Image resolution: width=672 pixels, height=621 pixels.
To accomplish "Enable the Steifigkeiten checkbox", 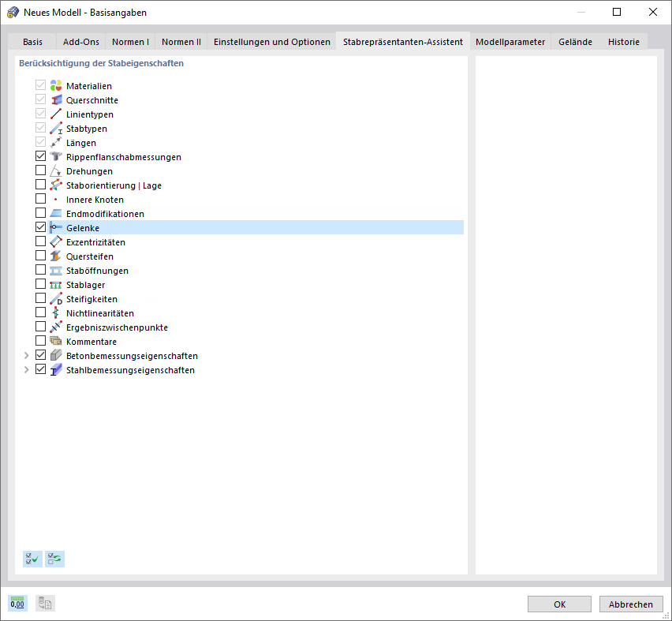I will 40,297.
